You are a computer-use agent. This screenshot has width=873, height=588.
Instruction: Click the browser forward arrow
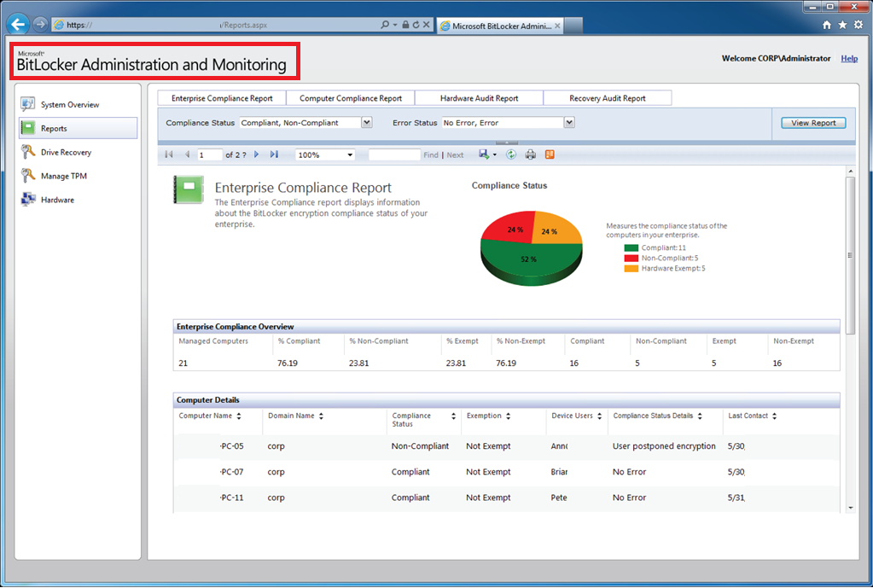coord(40,25)
